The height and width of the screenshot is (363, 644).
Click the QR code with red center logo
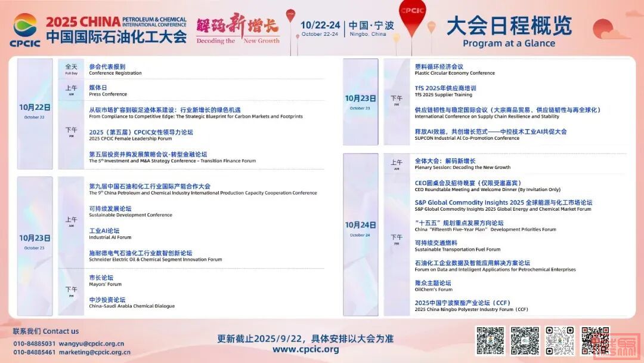click(x=595, y=340)
